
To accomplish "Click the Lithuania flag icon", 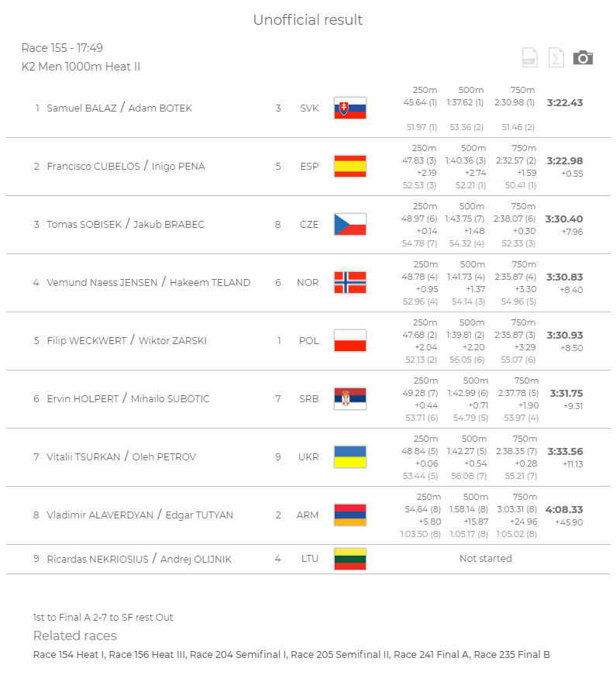I will [350, 559].
